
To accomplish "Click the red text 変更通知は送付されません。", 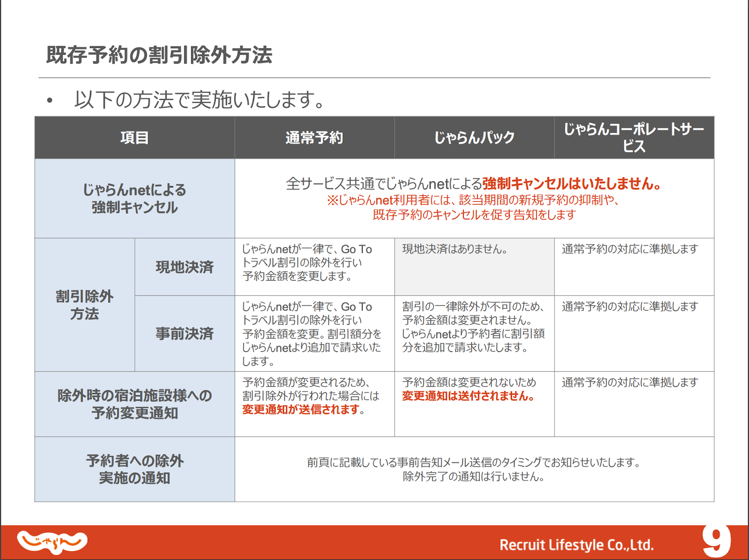I will click(x=468, y=396).
